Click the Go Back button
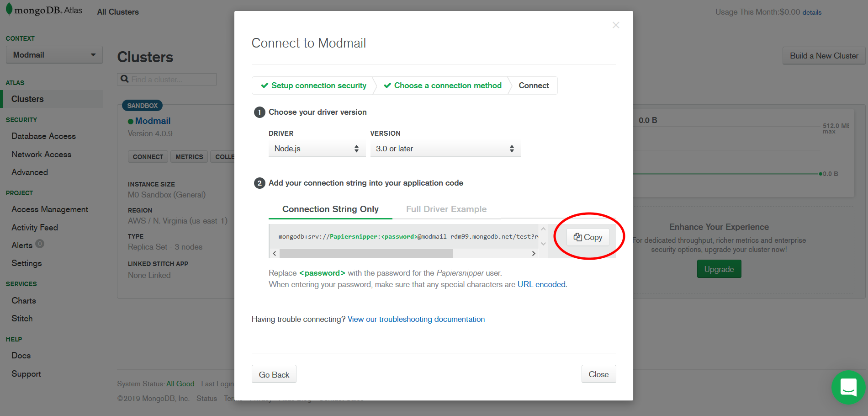The image size is (868, 416). click(x=274, y=374)
